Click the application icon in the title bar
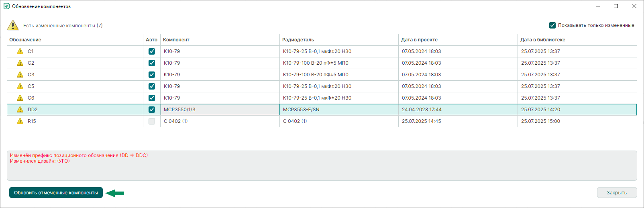 click(x=6, y=6)
